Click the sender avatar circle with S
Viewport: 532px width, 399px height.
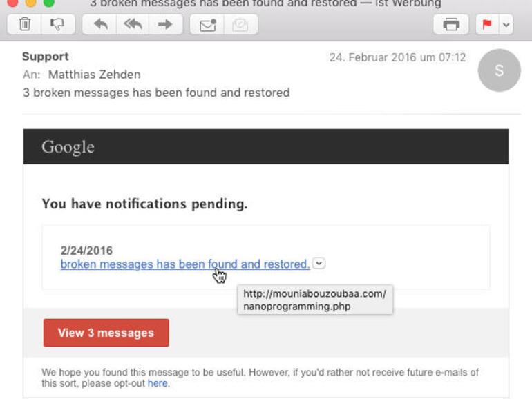coord(499,70)
